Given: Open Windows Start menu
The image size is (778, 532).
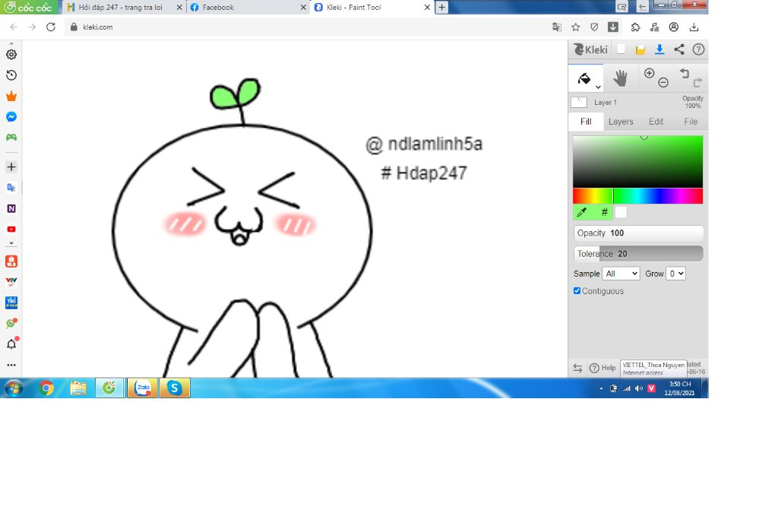Looking at the screenshot, I should (14, 388).
